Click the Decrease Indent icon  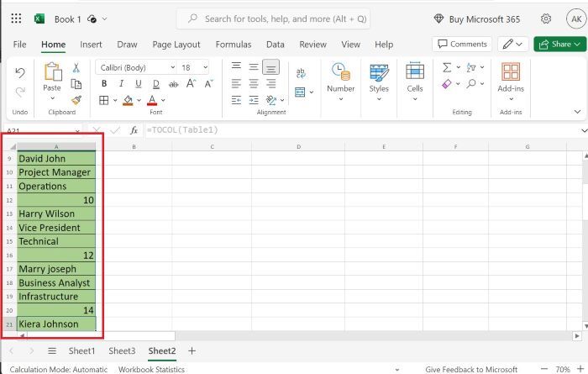236,100
